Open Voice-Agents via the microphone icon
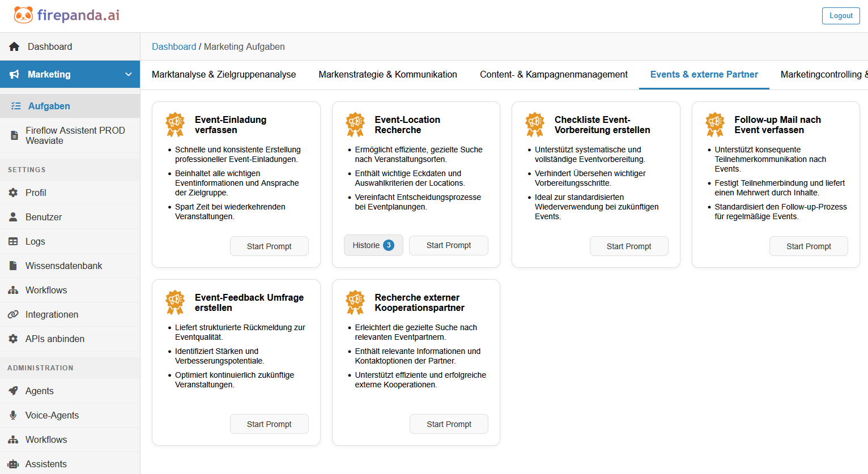Image resolution: width=868 pixels, height=474 pixels. [13, 415]
